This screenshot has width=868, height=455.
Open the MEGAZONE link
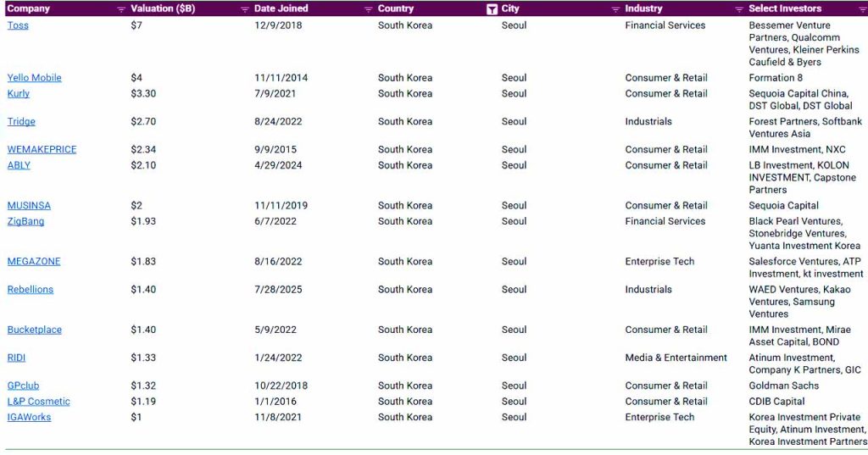tap(34, 261)
